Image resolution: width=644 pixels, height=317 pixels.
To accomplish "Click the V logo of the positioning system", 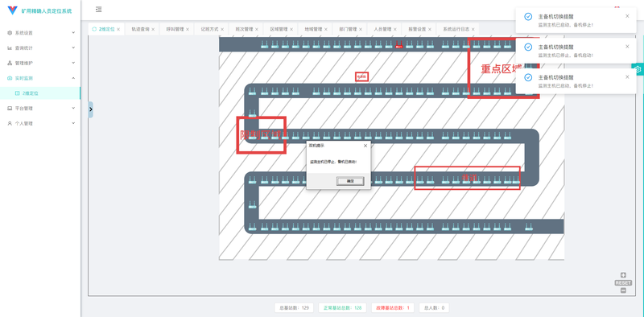I will point(13,10).
